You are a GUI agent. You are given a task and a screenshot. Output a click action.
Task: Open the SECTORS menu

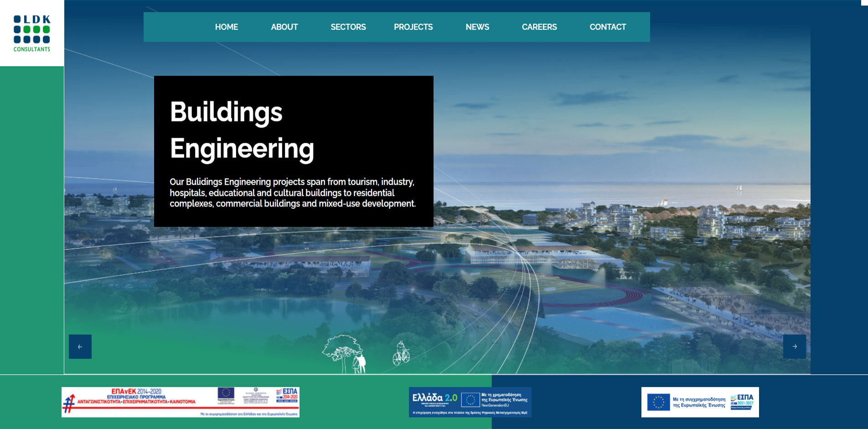click(x=348, y=27)
